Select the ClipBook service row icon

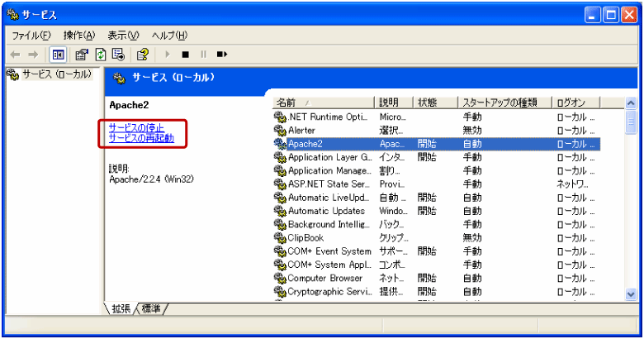pyautogui.click(x=280, y=238)
